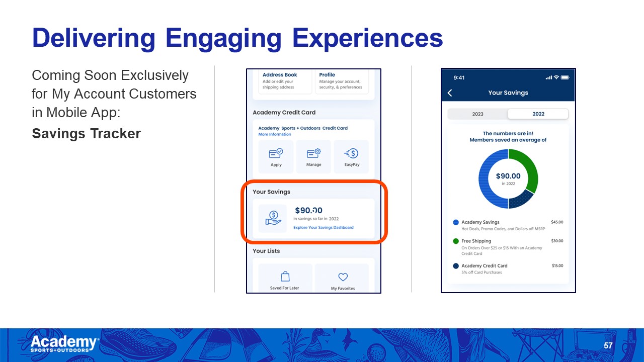This screenshot has height=362, width=644.
Task: Click the bold Savings Tracker text
Action: 87,133
